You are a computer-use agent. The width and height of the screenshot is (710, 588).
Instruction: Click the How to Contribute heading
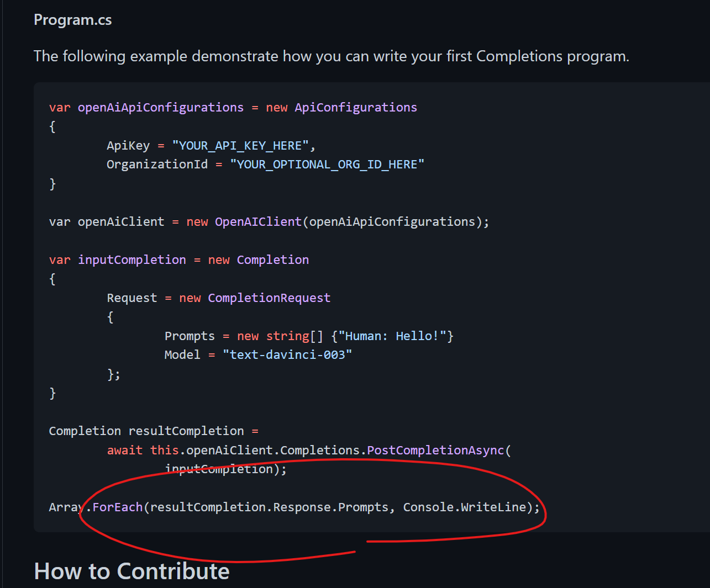[132, 571]
